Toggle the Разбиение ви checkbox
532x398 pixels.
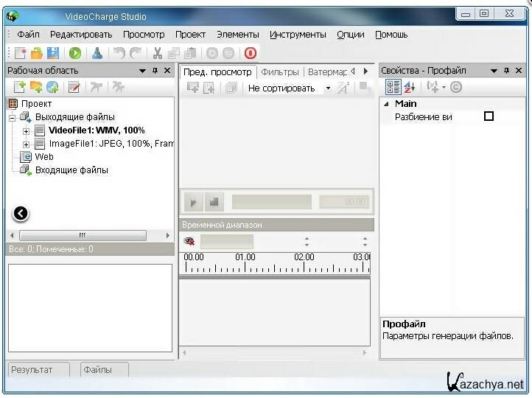point(489,116)
